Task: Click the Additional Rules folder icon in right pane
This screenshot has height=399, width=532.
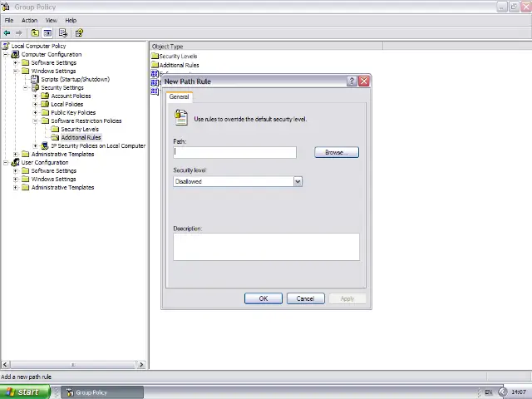Action: click(155, 65)
